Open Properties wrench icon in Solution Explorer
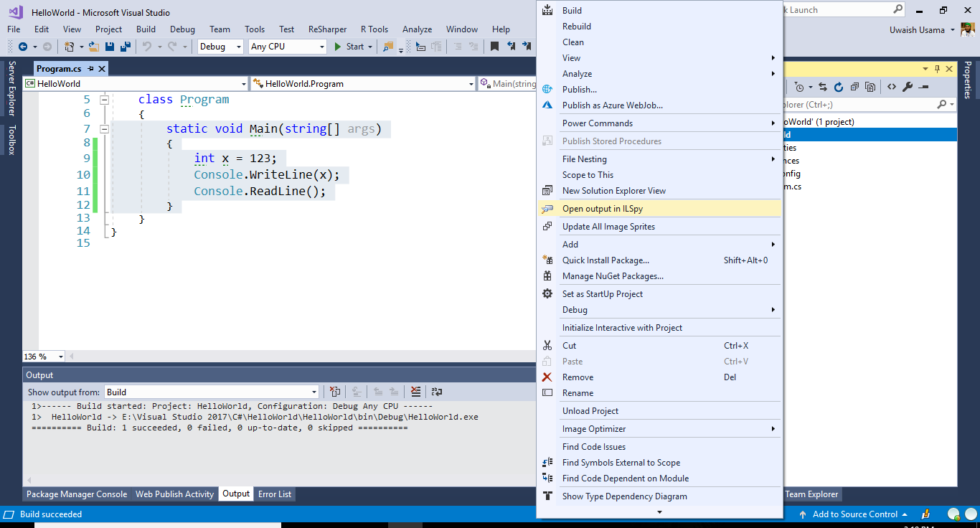The width and height of the screenshot is (980, 528). 908,87
